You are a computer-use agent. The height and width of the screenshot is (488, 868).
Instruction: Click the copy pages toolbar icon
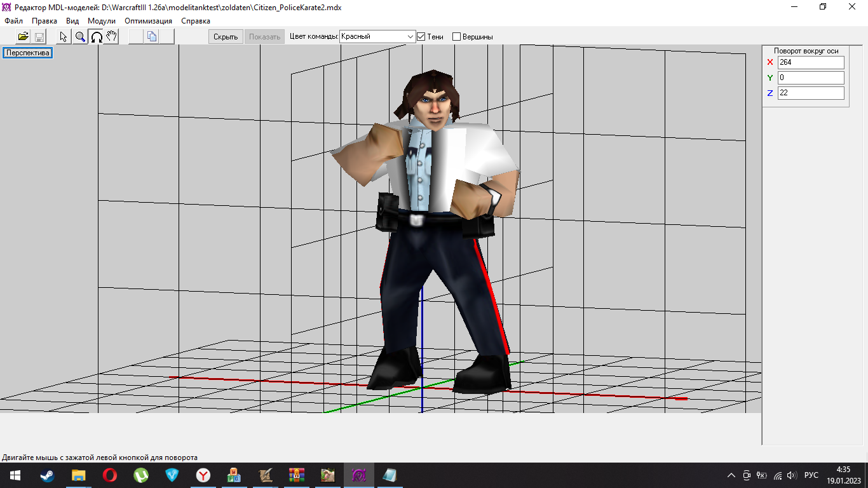pyautogui.click(x=152, y=36)
